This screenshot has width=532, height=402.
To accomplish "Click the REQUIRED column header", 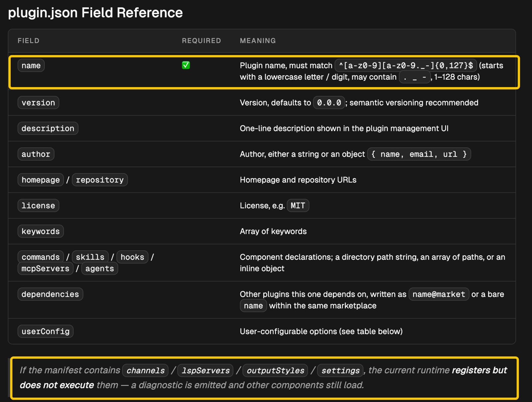I will tap(201, 41).
